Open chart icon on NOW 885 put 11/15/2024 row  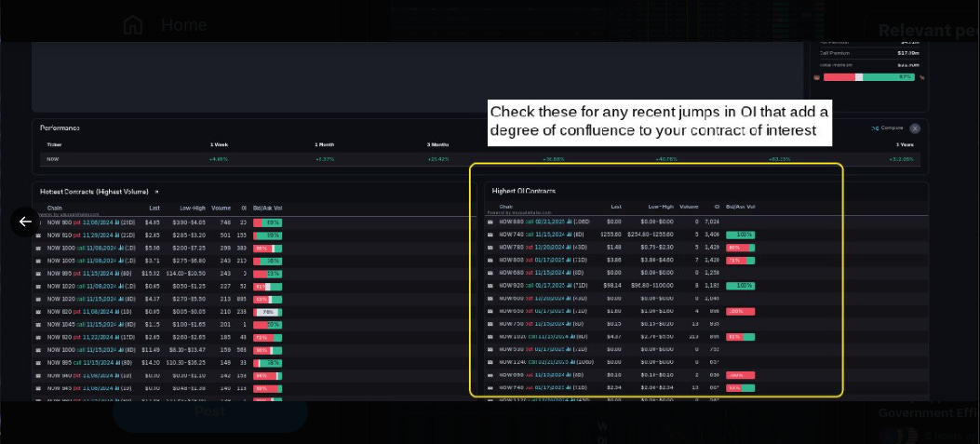tap(117, 274)
